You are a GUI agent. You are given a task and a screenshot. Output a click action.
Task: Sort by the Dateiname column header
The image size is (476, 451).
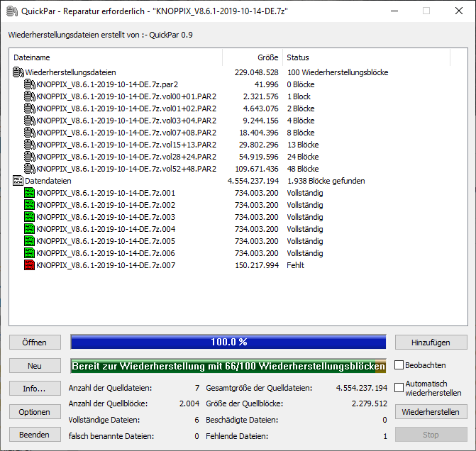(x=116, y=57)
